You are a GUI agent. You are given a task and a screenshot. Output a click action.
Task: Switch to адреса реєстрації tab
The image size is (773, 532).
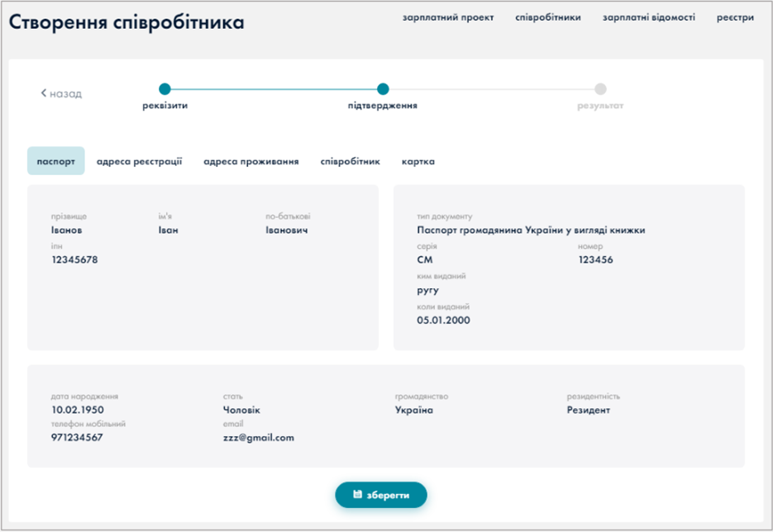coord(139,162)
